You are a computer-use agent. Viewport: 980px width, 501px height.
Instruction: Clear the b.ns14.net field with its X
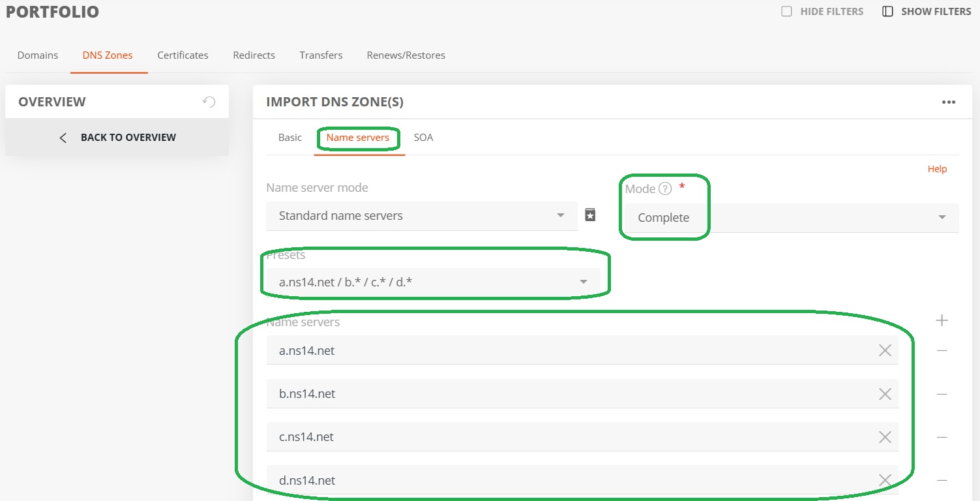(885, 394)
